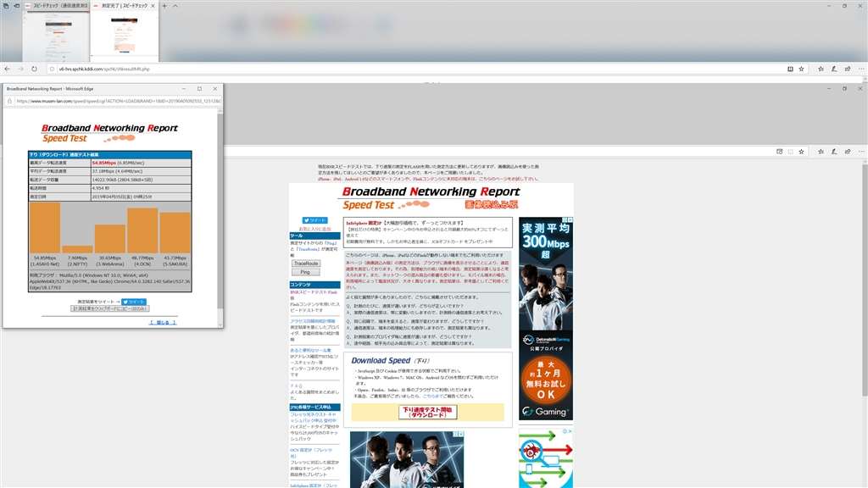The image size is (868, 488).
Task: Switch to the スピードチェック(通信速度測定) tab
Action: coord(56,6)
